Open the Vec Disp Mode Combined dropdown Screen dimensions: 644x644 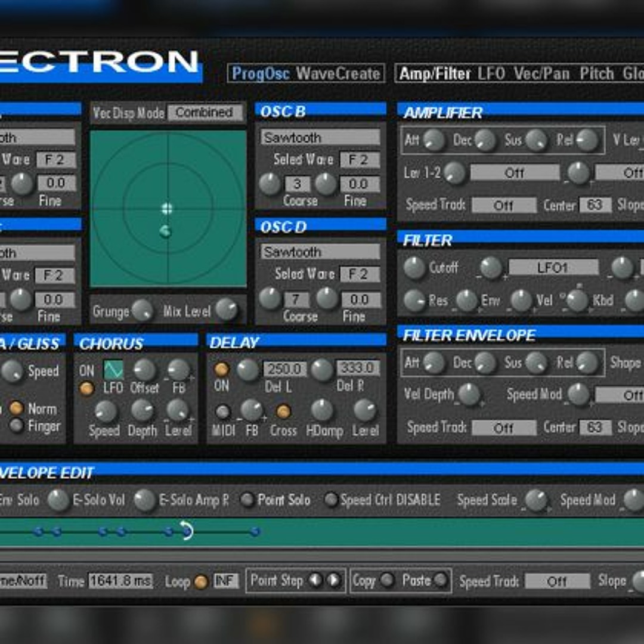206,112
